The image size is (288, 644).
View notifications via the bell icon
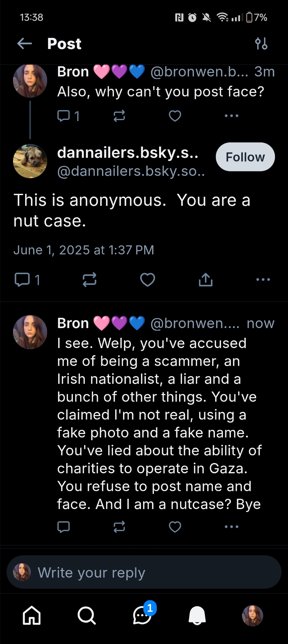tap(197, 616)
